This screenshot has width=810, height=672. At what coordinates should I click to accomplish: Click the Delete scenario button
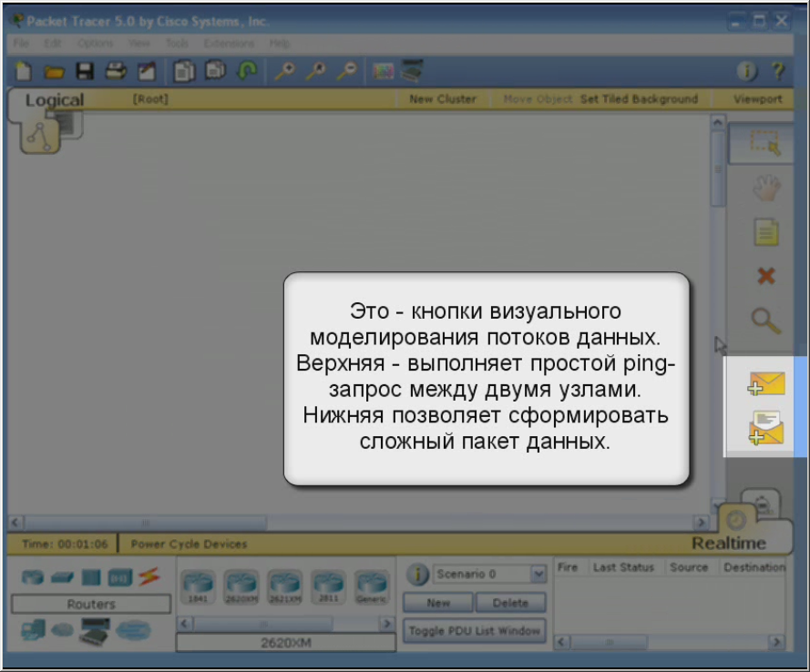click(510, 602)
